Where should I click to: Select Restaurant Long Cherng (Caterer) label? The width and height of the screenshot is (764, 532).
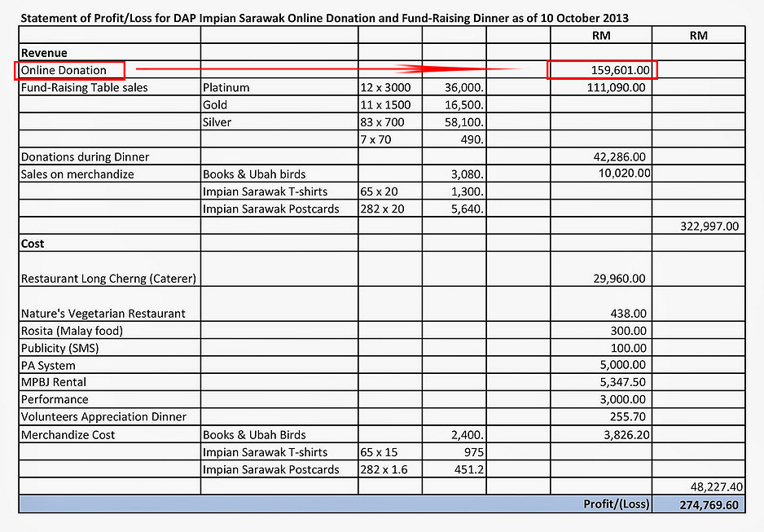coord(108,279)
